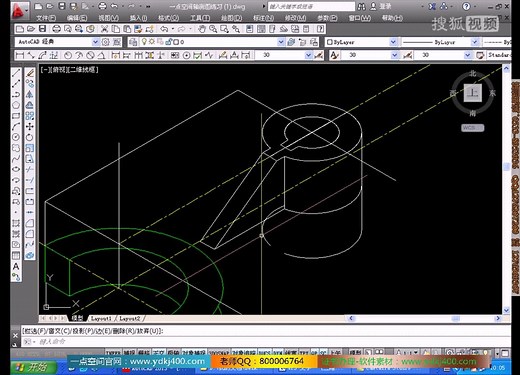The image size is (520, 375).
Task: Expand the ByLayer color dropdown
Action: [393, 42]
